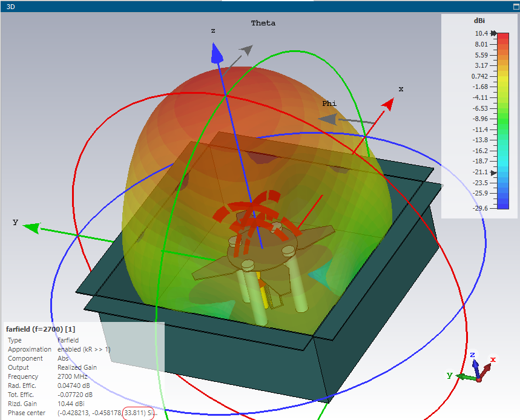Click the corner coordinate orientation triad
This screenshot has height=420, width=520.
tap(473, 368)
